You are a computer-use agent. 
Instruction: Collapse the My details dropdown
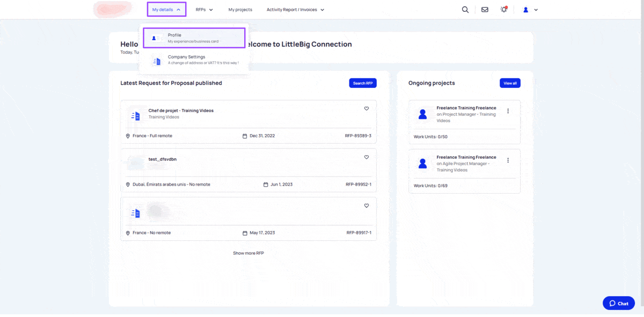pos(166,10)
